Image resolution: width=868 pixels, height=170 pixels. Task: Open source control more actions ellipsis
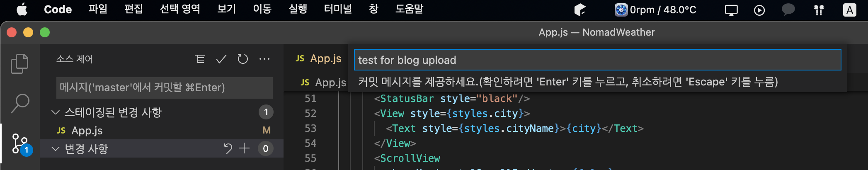[264, 59]
